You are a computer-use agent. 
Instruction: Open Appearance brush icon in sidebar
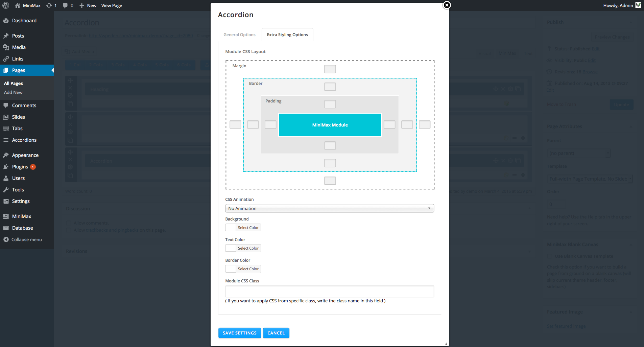pos(6,155)
